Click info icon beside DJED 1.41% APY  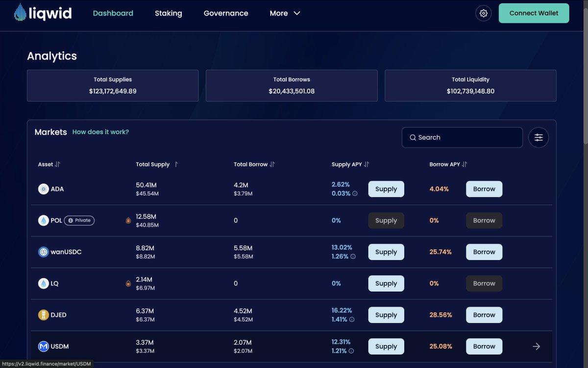(352, 319)
